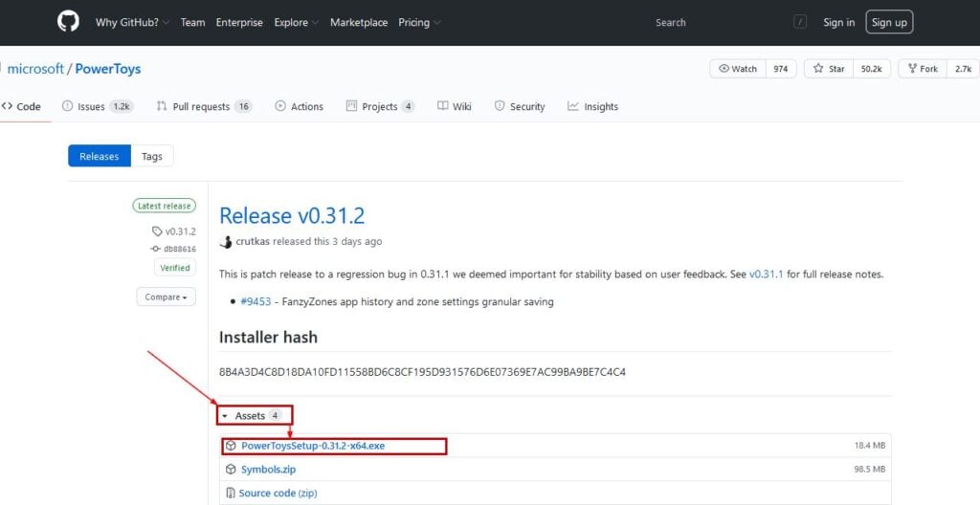Click the Installer hash heading
The width and height of the screenshot is (980, 505).
(268, 338)
